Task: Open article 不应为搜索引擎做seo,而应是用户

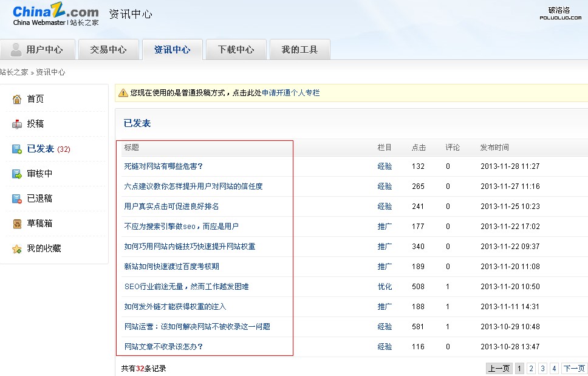Action: pos(182,227)
